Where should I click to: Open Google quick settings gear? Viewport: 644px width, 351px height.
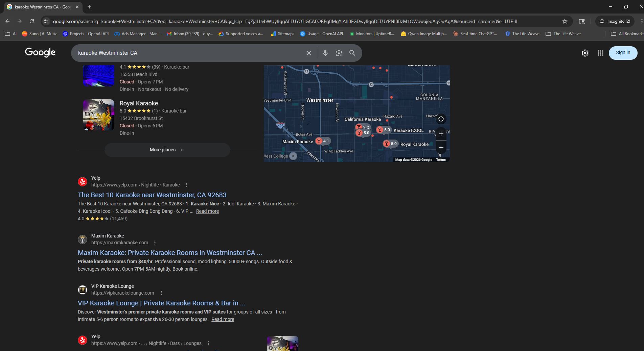click(x=585, y=53)
